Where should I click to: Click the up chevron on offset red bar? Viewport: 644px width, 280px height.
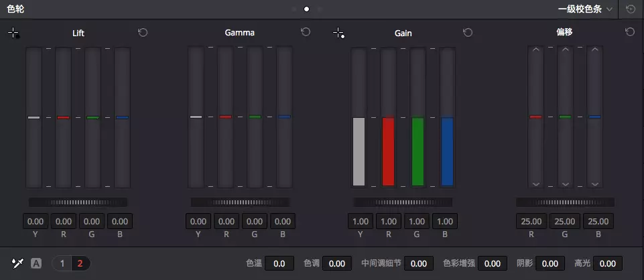point(535,50)
